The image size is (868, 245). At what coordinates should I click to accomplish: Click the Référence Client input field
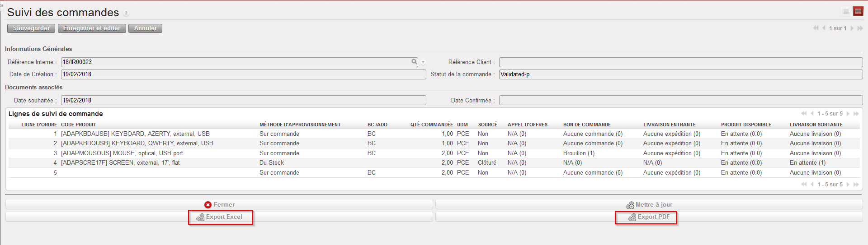pyautogui.click(x=680, y=62)
